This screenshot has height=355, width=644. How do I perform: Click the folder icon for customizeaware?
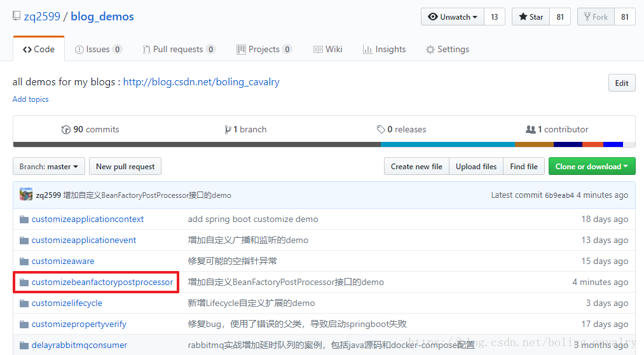point(24,261)
